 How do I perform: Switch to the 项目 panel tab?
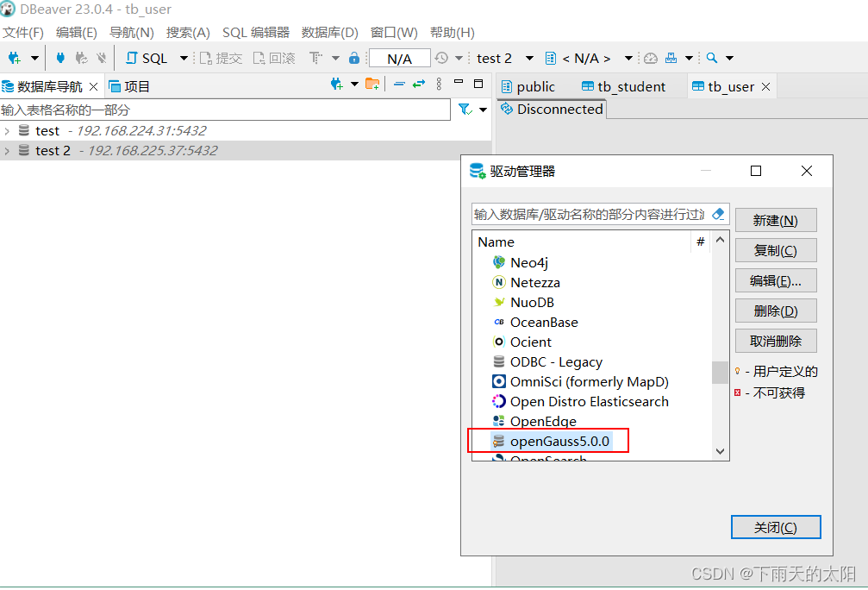pyautogui.click(x=129, y=87)
